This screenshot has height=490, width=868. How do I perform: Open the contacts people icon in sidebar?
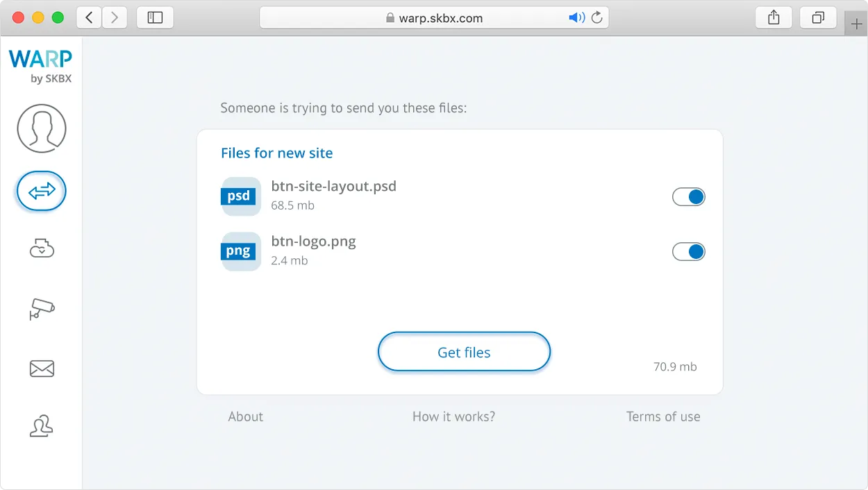42,426
